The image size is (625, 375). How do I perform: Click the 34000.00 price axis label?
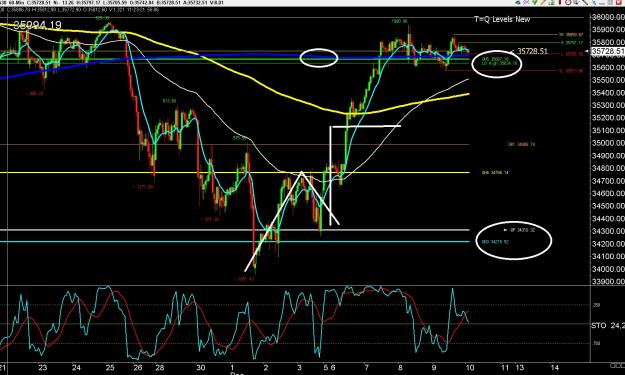click(x=609, y=269)
